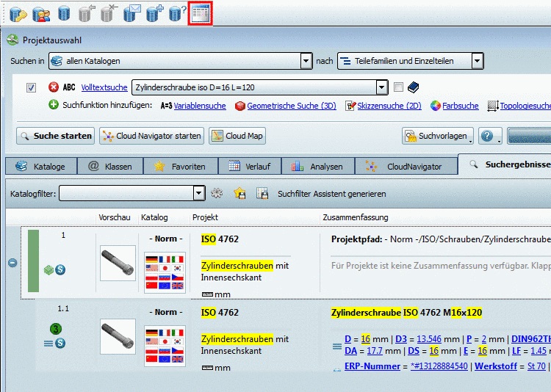
Task: Switch to the Kataloge tab
Action: point(41,166)
